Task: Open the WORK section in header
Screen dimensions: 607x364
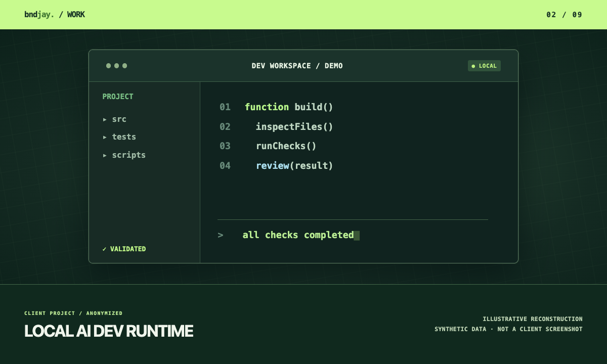Action: point(76,15)
